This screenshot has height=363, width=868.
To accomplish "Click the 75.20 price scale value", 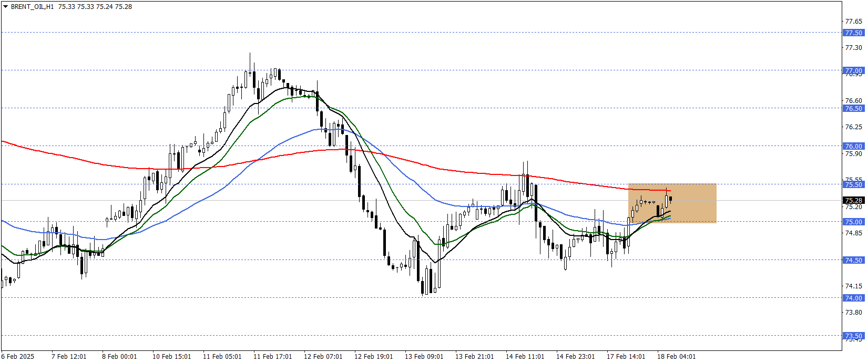I will (853, 206).
